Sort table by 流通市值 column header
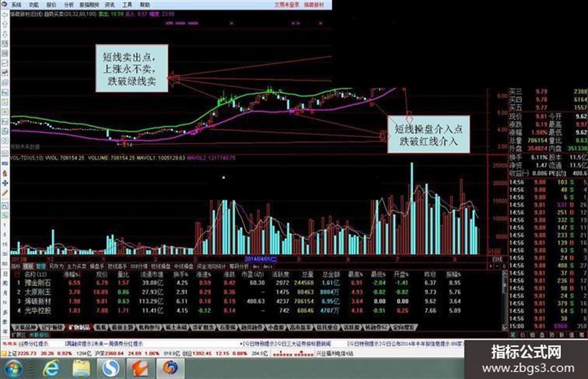588x379 pixels. (151, 274)
